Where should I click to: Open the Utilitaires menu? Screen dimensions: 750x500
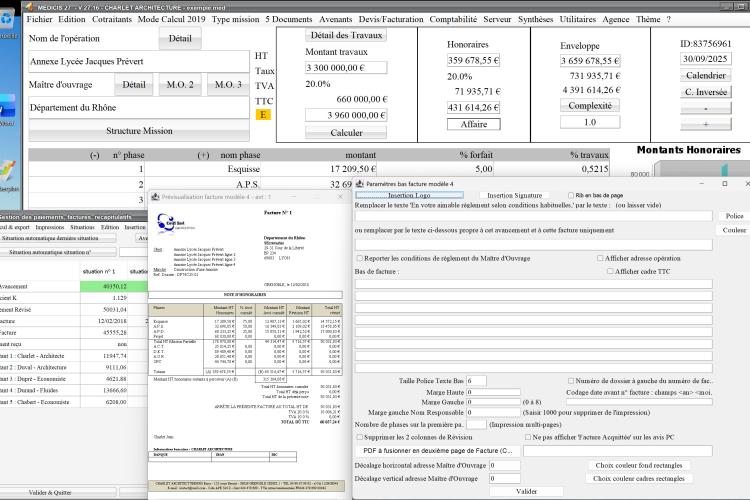click(x=578, y=20)
